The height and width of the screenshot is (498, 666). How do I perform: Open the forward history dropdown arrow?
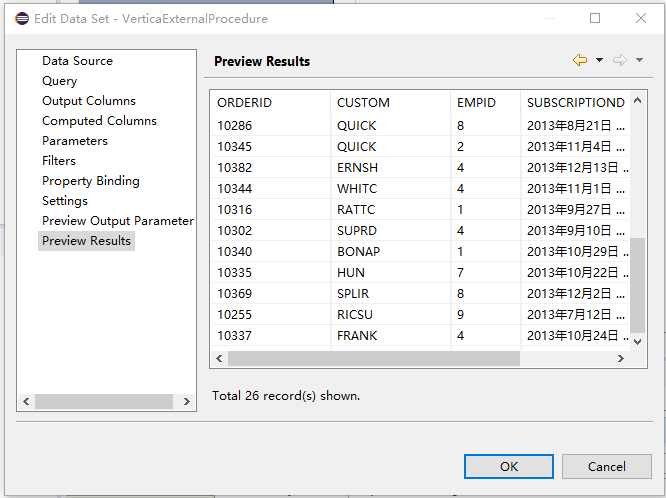pos(639,61)
